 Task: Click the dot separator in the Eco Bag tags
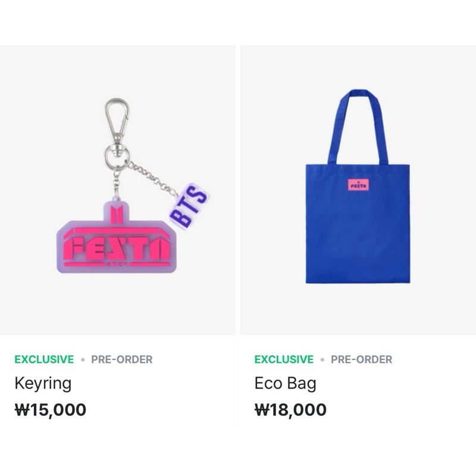pos(322,360)
